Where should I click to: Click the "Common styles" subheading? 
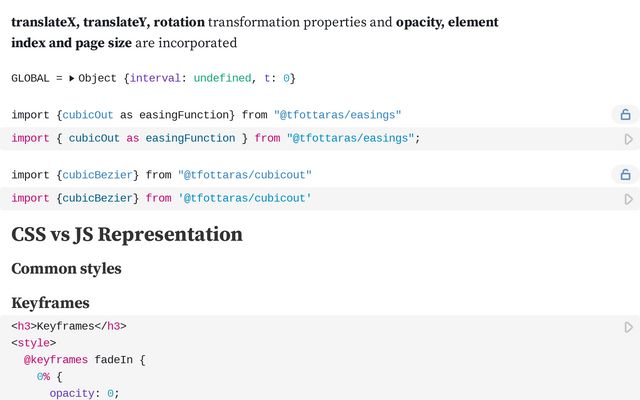coord(64,269)
